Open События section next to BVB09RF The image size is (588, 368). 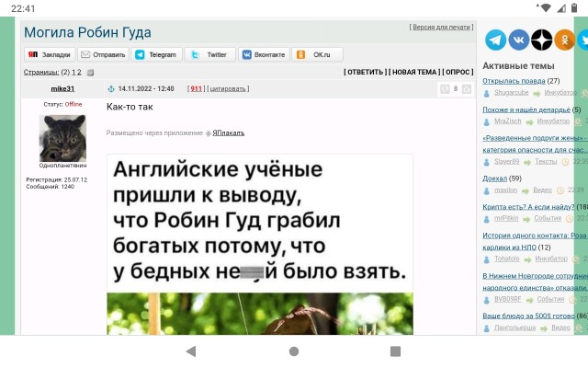550,299
